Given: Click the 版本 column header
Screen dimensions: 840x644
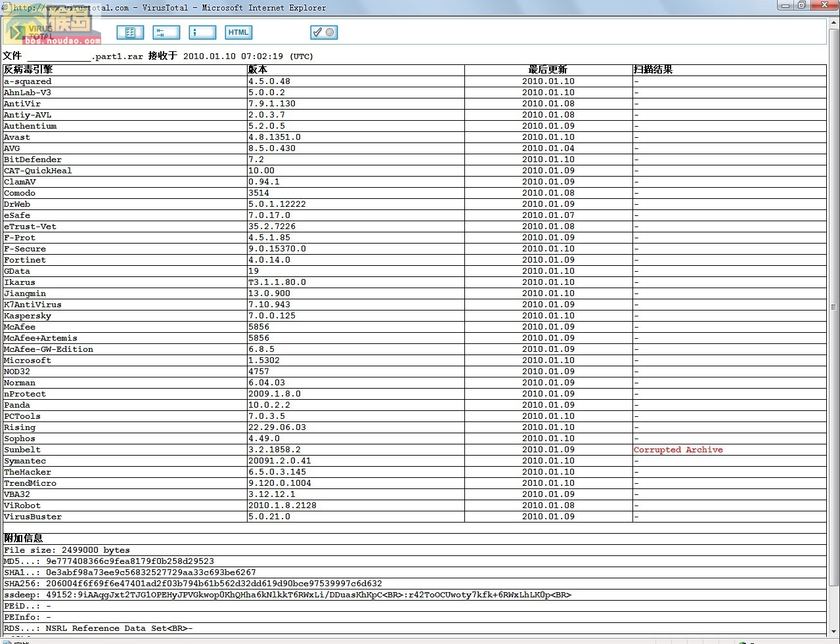Looking at the screenshot, I should [257, 70].
